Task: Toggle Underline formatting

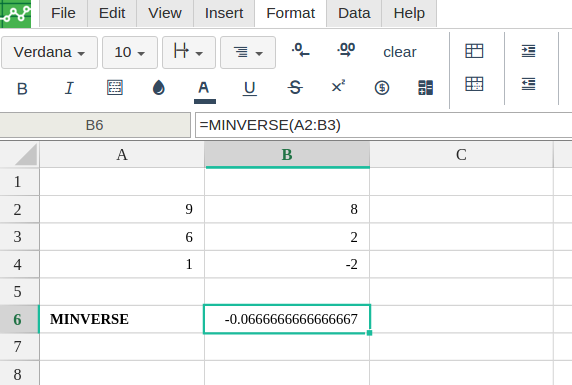Action: [250, 89]
